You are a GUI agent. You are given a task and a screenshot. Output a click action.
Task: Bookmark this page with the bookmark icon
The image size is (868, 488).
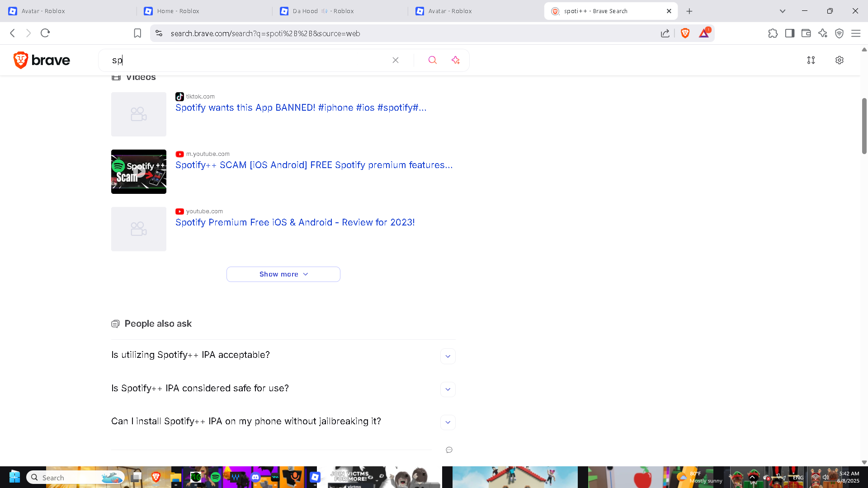coord(137,33)
